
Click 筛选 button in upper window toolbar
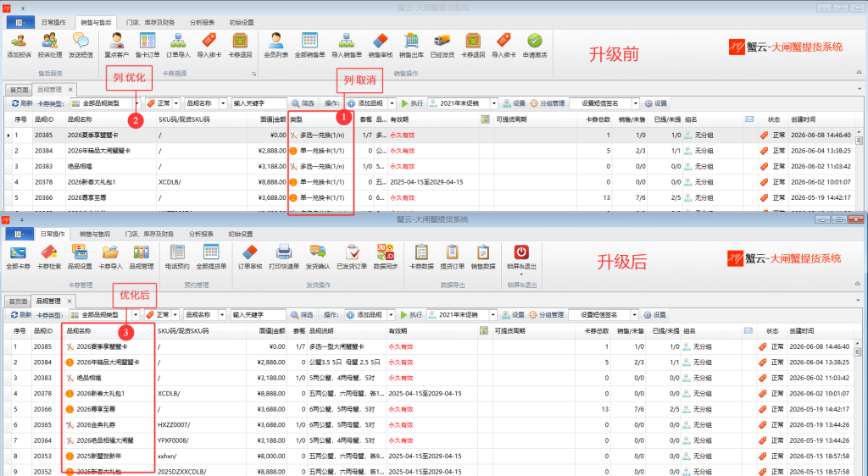(303, 103)
